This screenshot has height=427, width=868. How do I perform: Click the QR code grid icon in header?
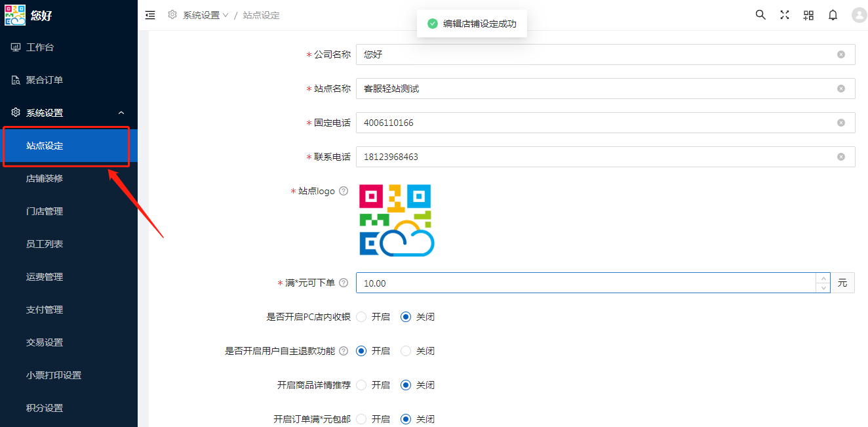coord(808,15)
